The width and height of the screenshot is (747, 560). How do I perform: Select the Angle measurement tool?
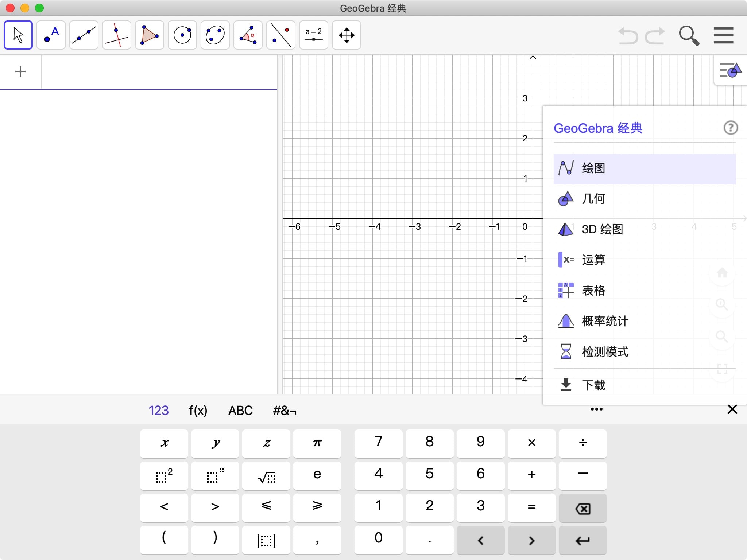248,35
